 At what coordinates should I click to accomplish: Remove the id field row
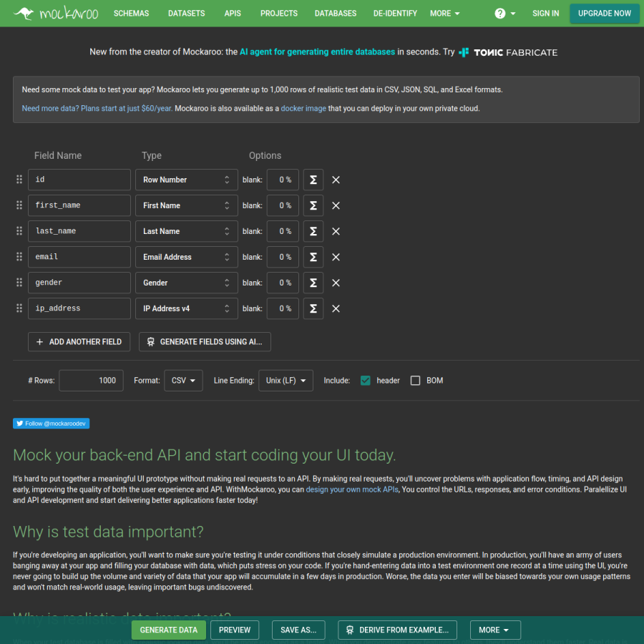[x=336, y=180]
